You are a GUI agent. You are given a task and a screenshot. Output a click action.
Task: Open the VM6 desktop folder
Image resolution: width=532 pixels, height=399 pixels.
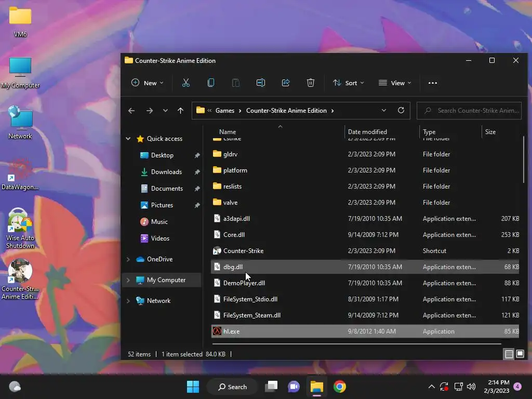20,22
